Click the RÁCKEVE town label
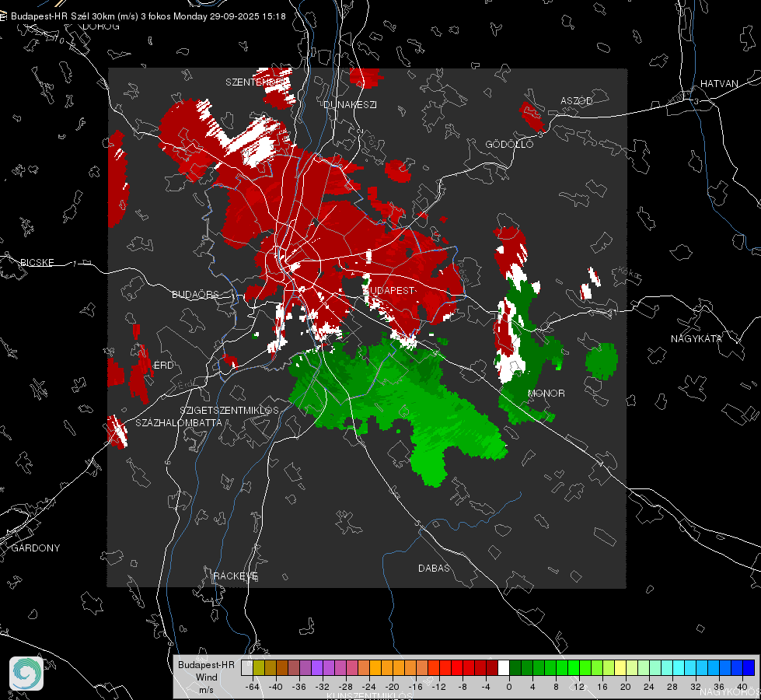The width and height of the screenshot is (761, 700). pyautogui.click(x=236, y=576)
